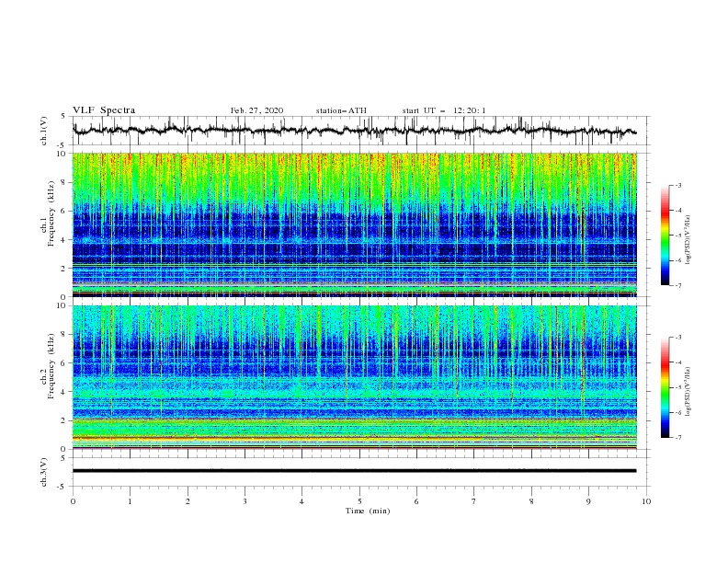Click the "-7" tick on ch.2 colorbar

[677, 437]
